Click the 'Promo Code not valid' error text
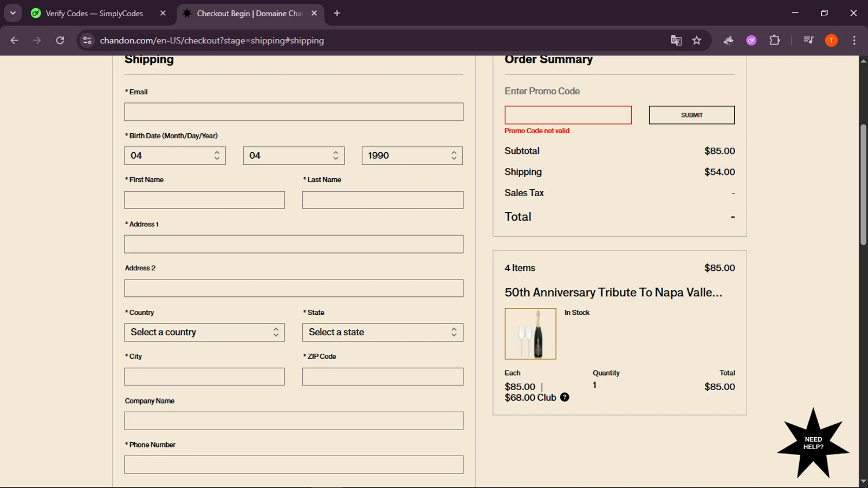The width and height of the screenshot is (868, 488). click(x=537, y=131)
